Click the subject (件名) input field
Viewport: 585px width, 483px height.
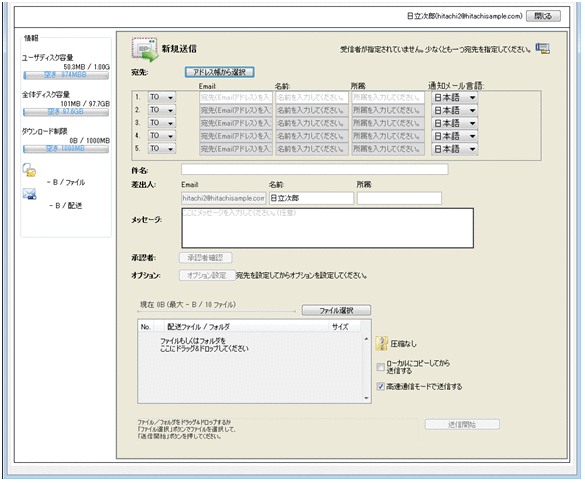click(x=315, y=170)
